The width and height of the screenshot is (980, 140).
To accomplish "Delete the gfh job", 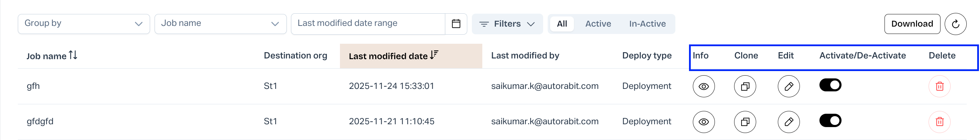I will click(939, 86).
